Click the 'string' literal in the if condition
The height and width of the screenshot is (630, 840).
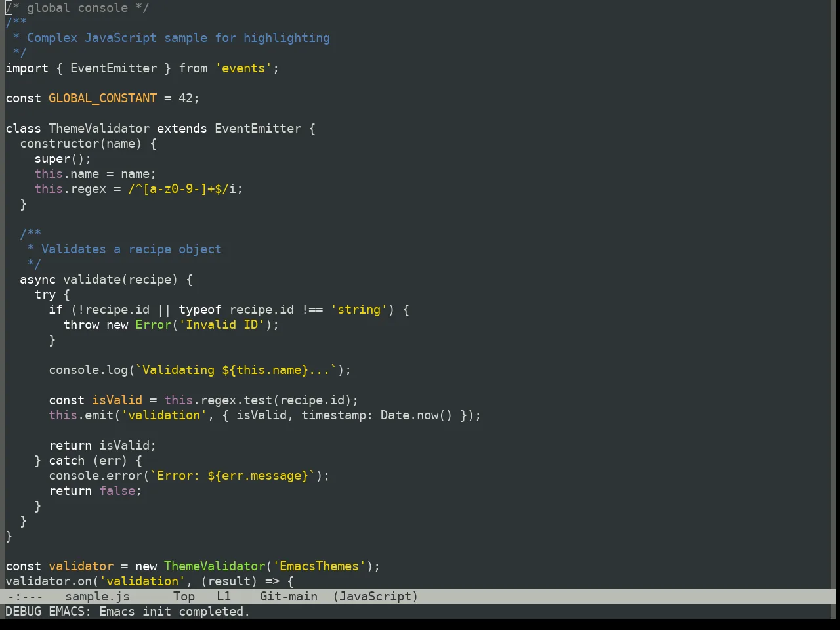[x=359, y=310]
